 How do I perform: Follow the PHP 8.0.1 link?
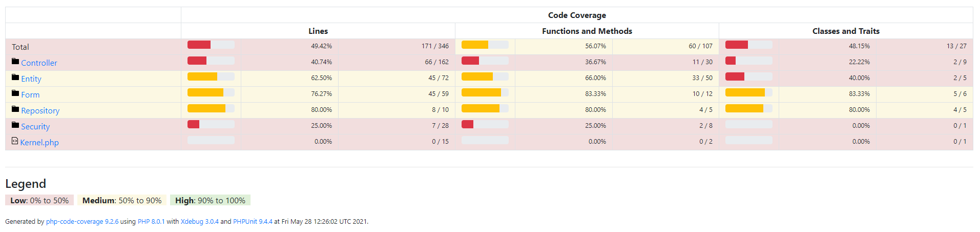(x=151, y=222)
